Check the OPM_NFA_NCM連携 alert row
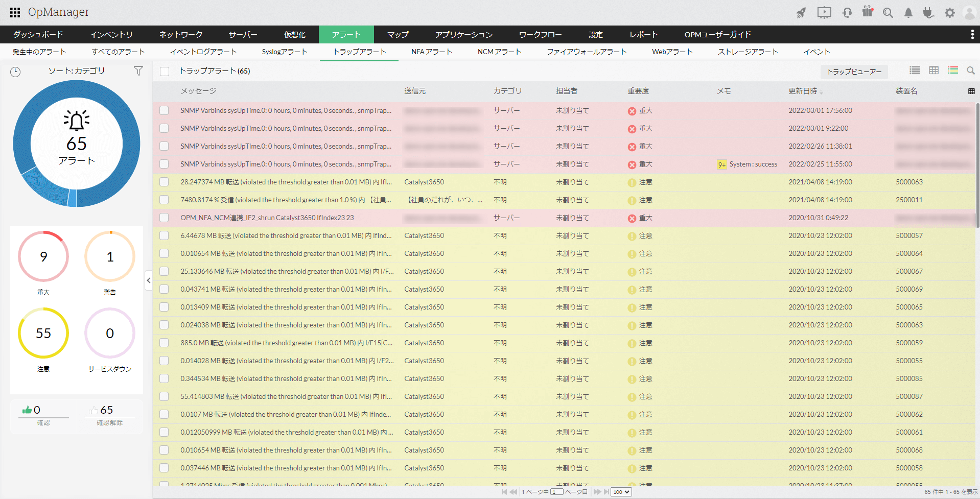 click(x=164, y=218)
